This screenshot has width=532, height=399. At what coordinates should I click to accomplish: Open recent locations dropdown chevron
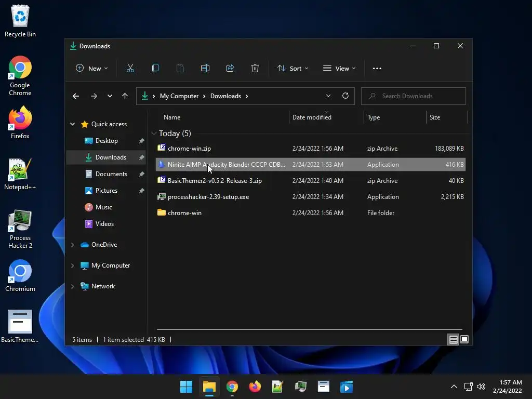(110, 96)
